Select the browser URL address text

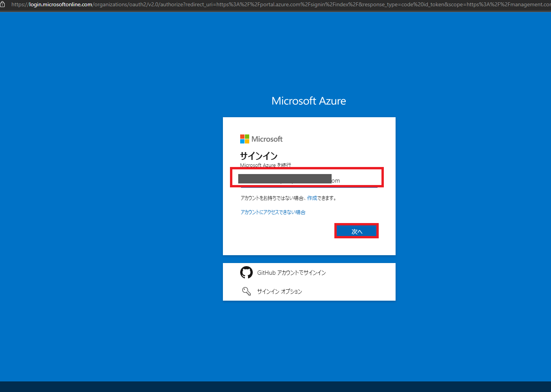tap(281, 4)
